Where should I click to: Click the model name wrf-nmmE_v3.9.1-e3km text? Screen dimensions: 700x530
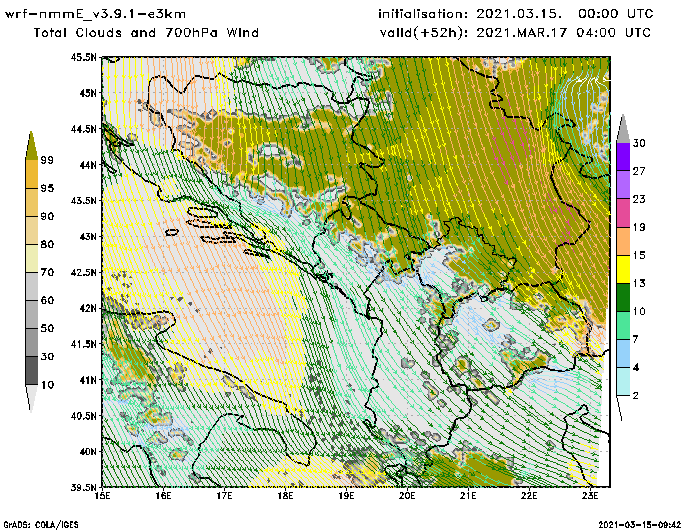(x=95, y=14)
